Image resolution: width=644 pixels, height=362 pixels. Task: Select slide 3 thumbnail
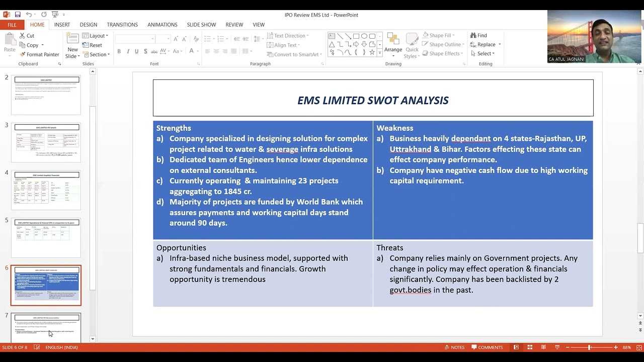pyautogui.click(x=46, y=143)
